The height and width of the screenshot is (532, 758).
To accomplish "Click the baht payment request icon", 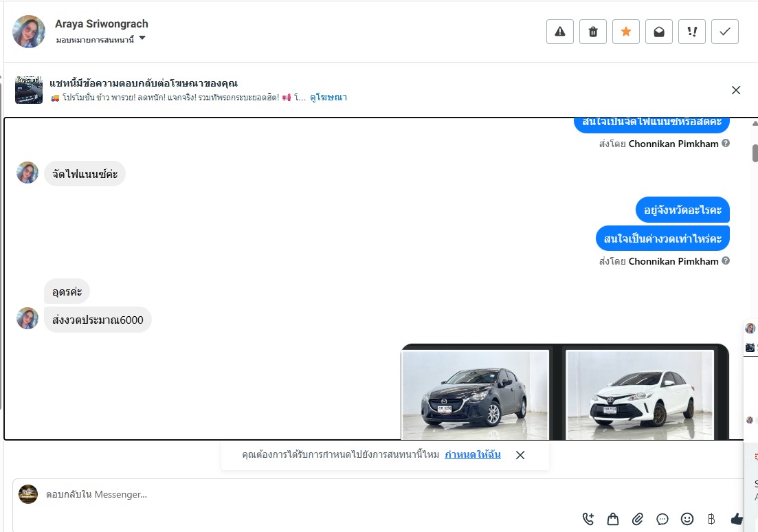I will pos(711,519).
